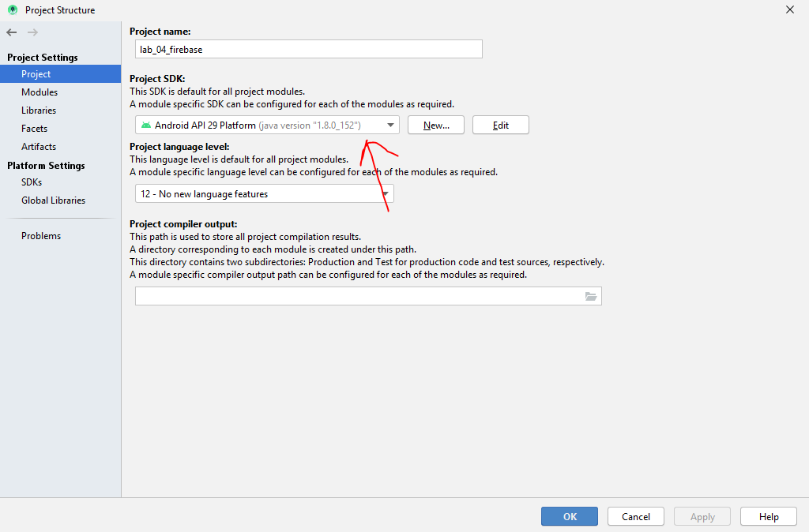Image resolution: width=809 pixels, height=532 pixels.
Task: Click the Project language level: label
Action: click(x=179, y=147)
